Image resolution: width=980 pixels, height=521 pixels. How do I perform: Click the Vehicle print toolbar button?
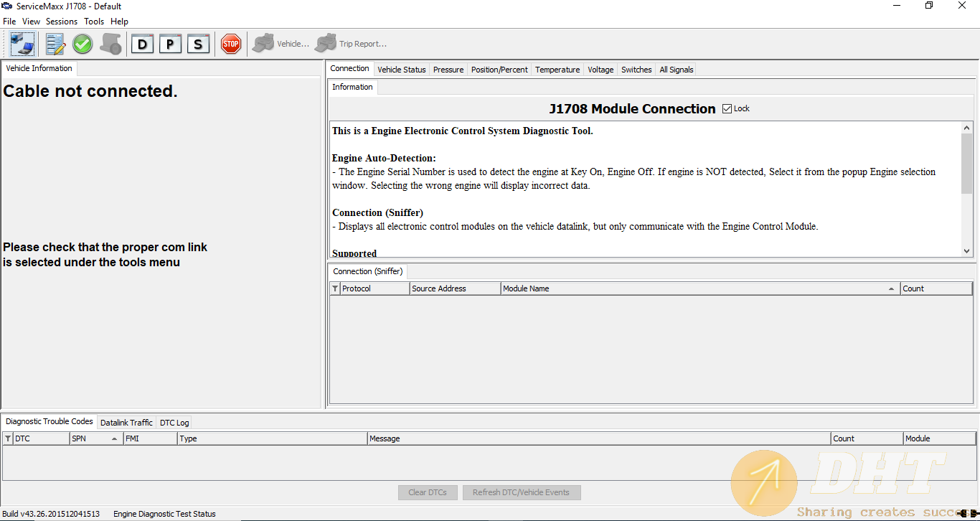click(281, 44)
